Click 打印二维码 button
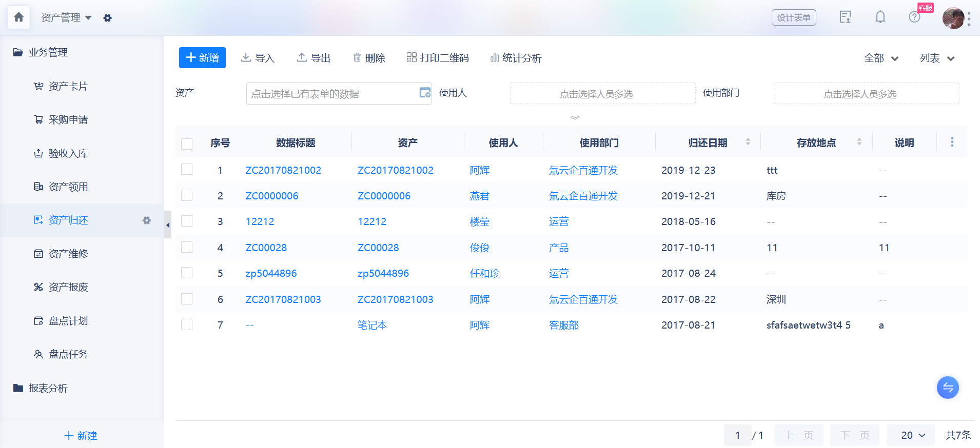Screen dimensions: 980x448 [438, 58]
